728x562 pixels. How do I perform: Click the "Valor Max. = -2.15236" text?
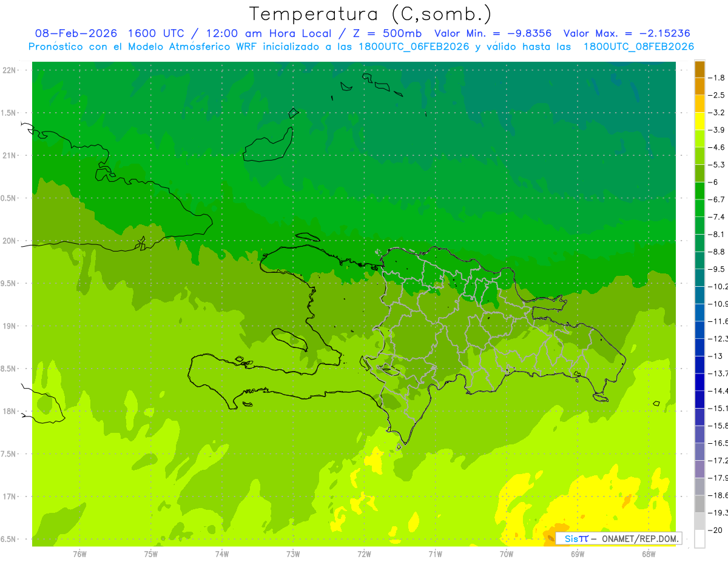pyautogui.click(x=627, y=33)
